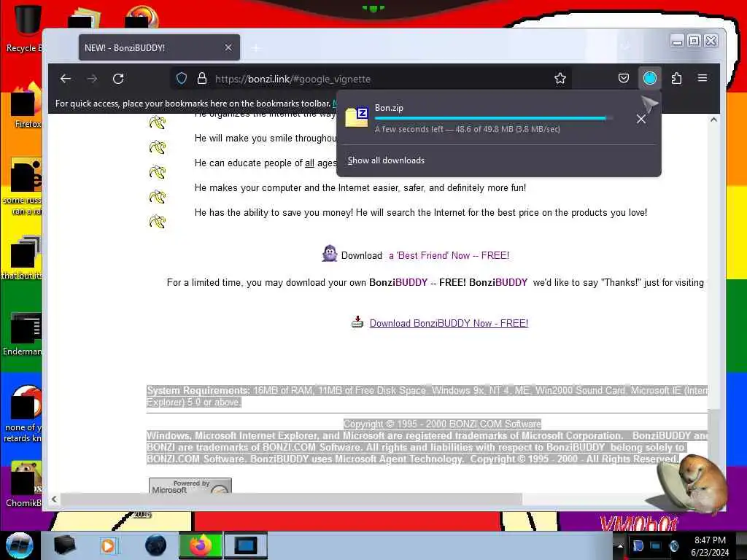Click the hamster figure in the corner
This screenshot has height=560, width=747.
694,484
